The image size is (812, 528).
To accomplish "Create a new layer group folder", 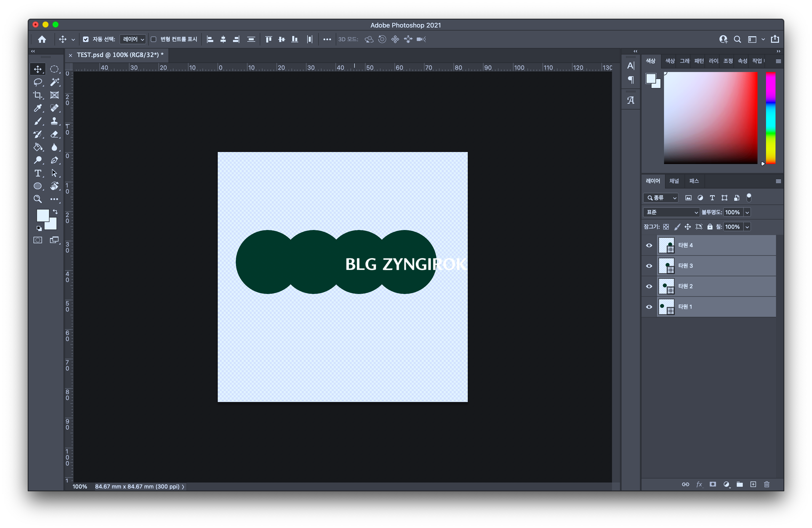I will point(740,484).
